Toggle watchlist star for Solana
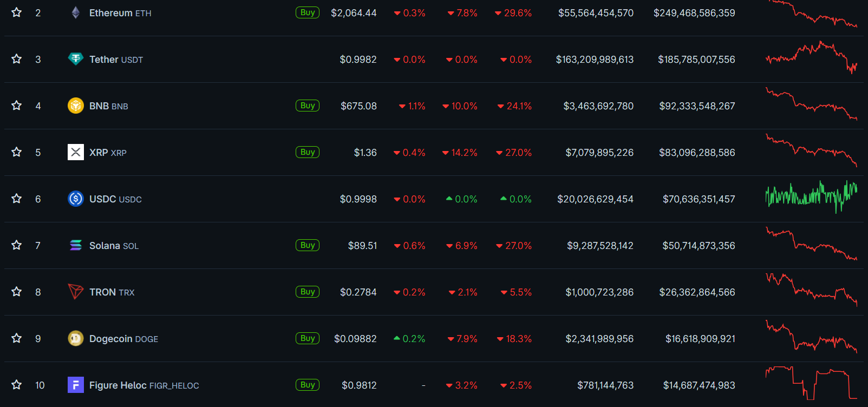The height and width of the screenshot is (407, 868). click(17, 245)
